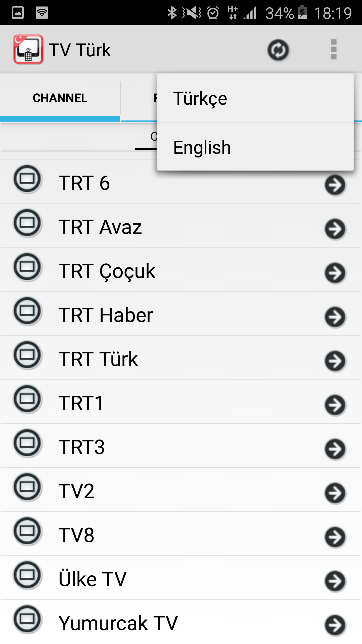362x644 pixels.
Task: Tap the TV Türk app logo
Action: coord(28,49)
